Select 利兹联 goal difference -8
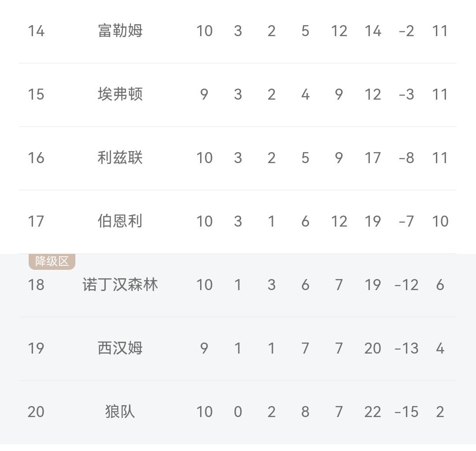Image resolution: width=476 pixels, height=451 pixels. (x=406, y=158)
